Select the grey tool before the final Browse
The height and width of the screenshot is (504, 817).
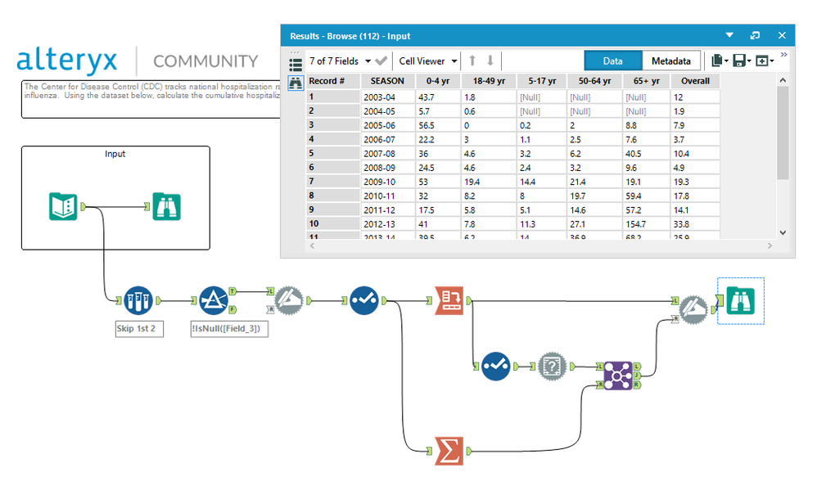(x=693, y=309)
